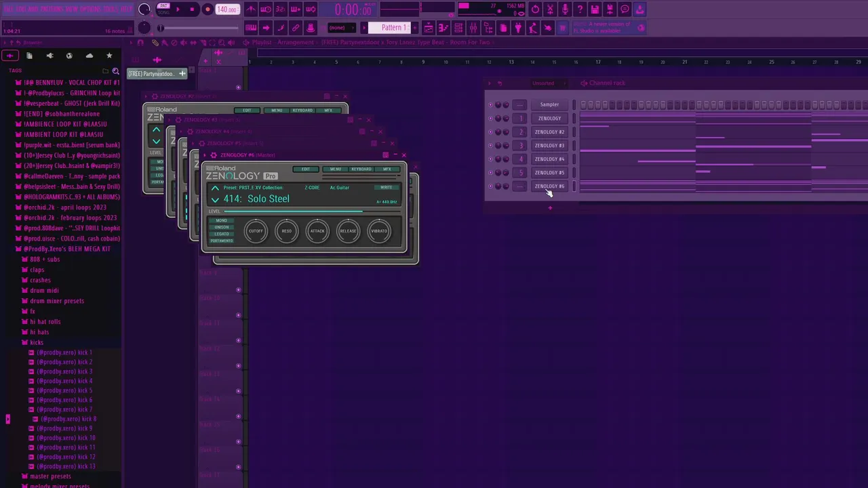This screenshot has height=488, width=868.
Task: Click the WRITE button in Zenology #6
Action: click(x=386, y=187)
